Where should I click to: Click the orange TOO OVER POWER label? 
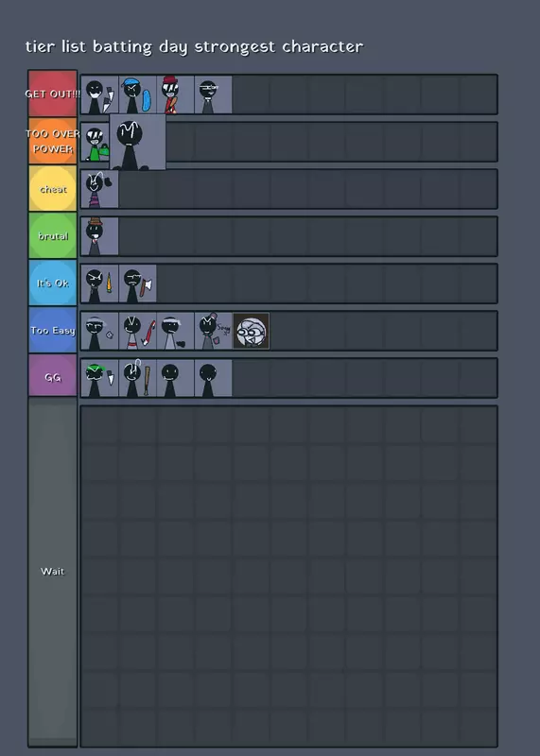[x=53, y=141]
